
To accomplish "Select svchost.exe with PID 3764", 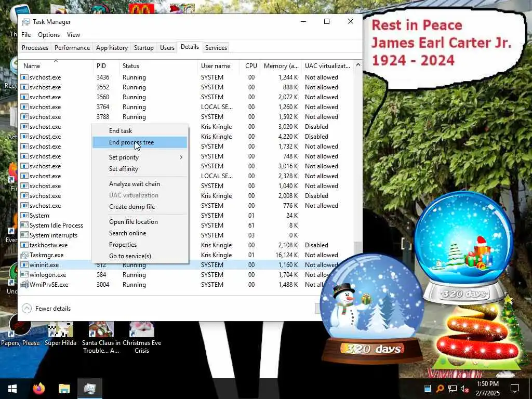I will [186, 107].
